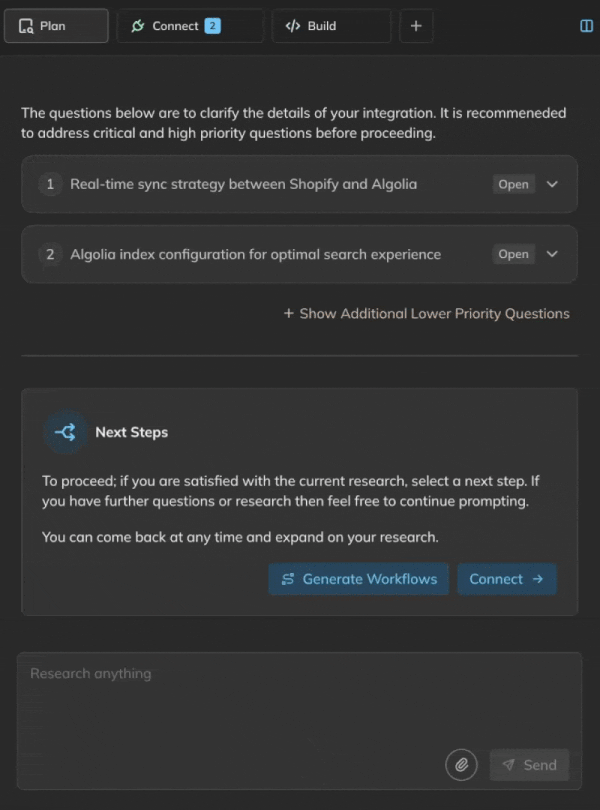Select the Real-time sync strategy question row
Viewport: 600px width, 810px height.
coord(299,184)
